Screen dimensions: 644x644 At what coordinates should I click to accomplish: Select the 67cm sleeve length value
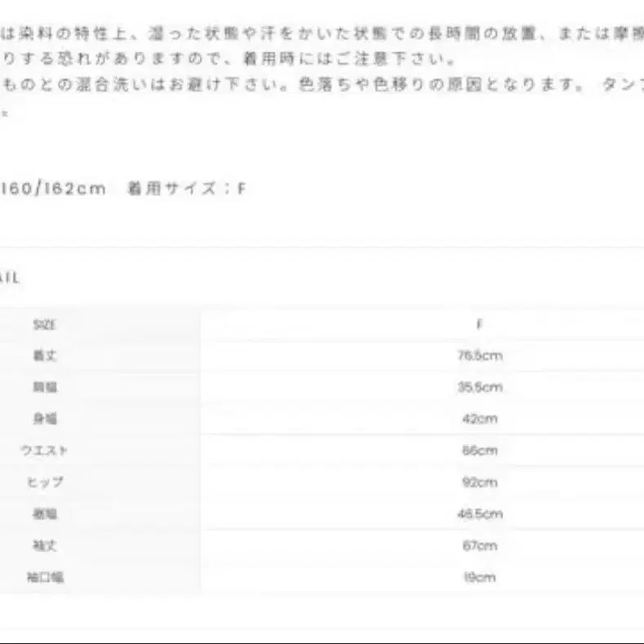click(x=480, y=546)
